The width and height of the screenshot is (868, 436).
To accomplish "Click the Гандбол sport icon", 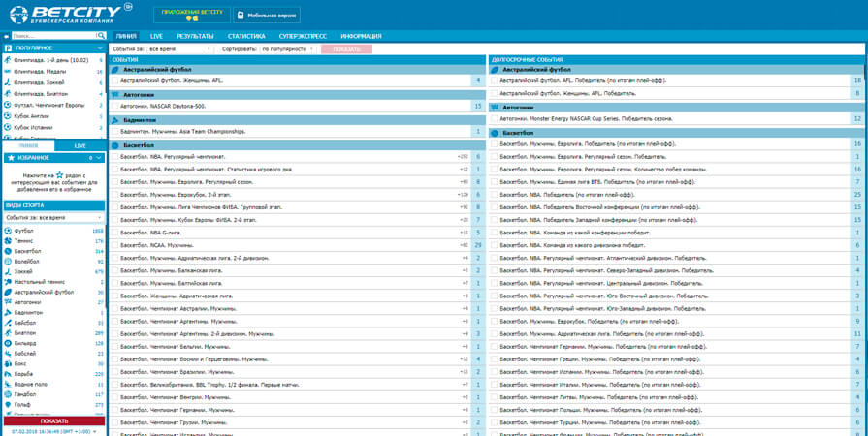I will tap(8, 394).
